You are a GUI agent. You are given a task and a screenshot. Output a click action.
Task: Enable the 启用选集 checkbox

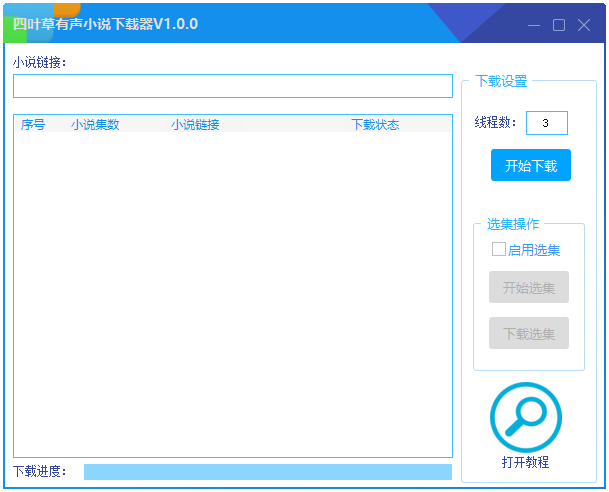pyautogui.click(x=499, y=249)
